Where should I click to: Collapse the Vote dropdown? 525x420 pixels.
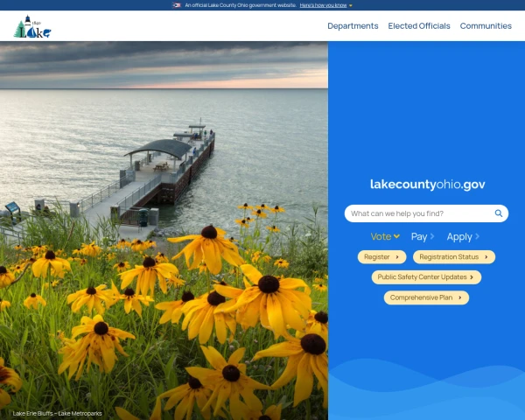(x=385, y=237)
